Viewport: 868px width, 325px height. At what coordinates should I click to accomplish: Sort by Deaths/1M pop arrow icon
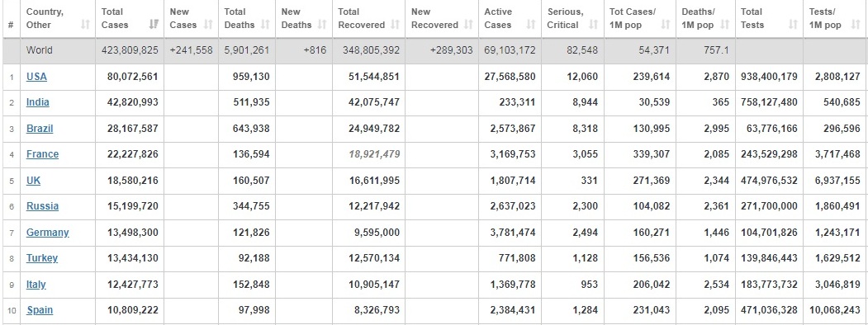click(725, 24)
